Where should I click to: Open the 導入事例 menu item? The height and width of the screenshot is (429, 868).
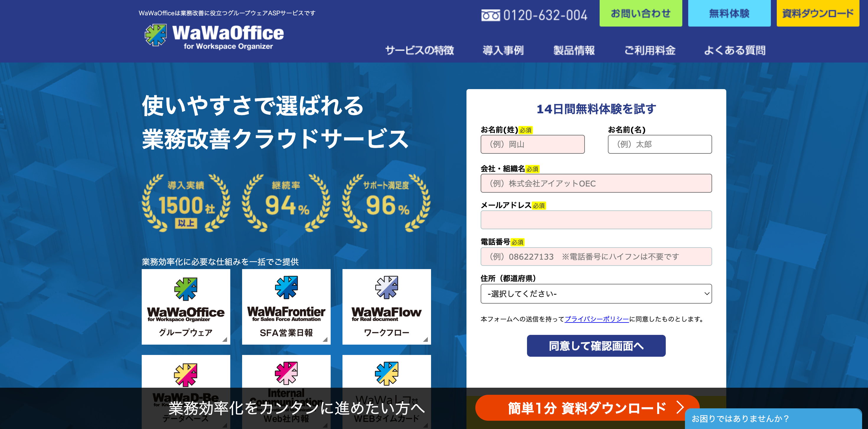pyautogui.click(x=503, y=50)
